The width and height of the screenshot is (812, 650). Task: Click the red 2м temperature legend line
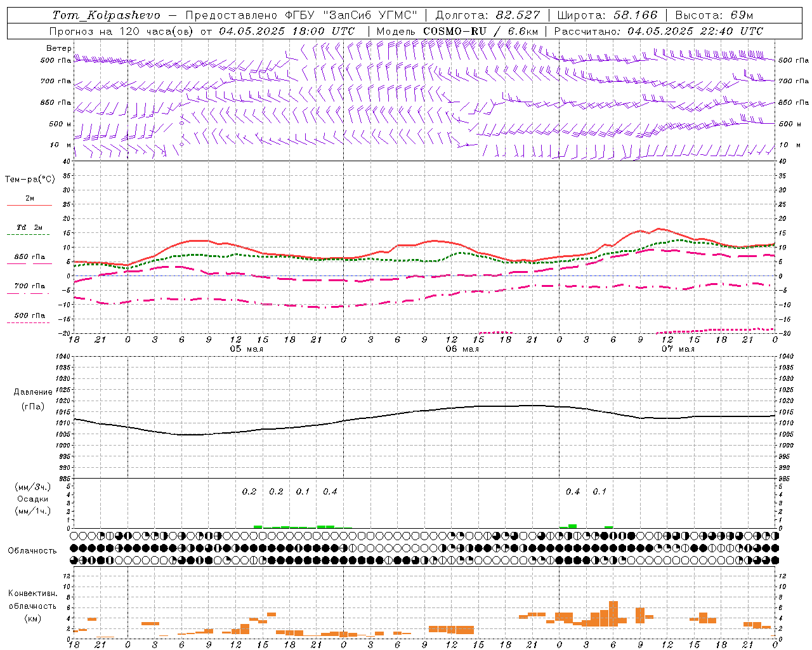pyautogui.click(x=29, y=205)
